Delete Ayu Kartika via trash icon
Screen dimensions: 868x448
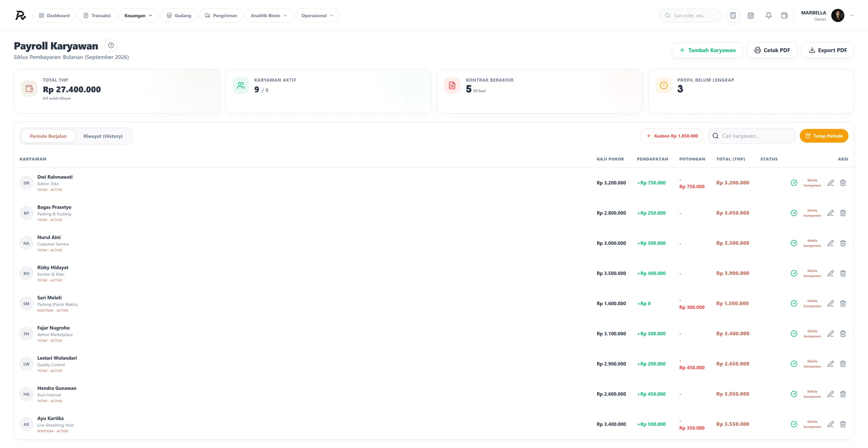pos(843,424)
